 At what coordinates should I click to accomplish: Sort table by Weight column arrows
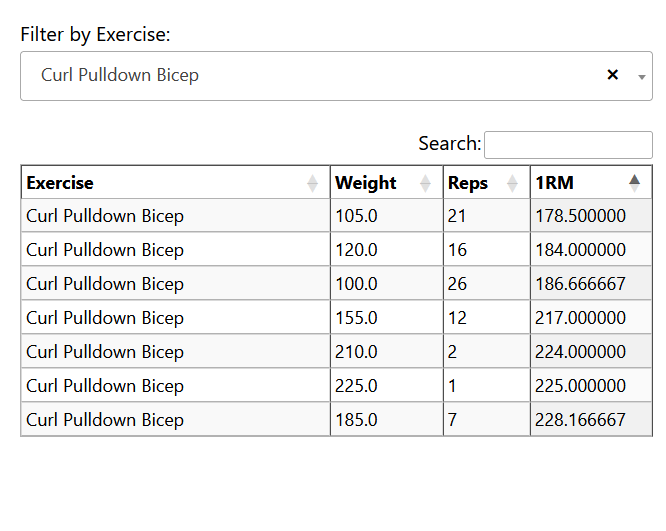coord(425,184)
